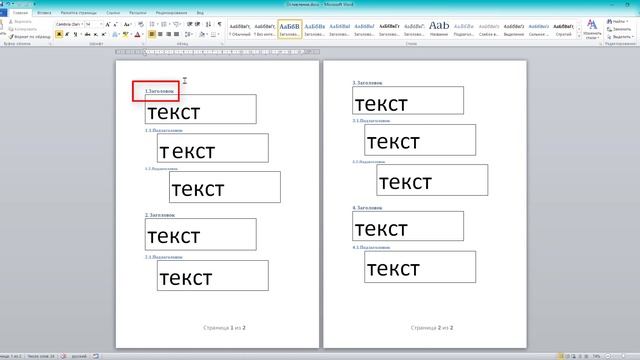Viewport: 640px width, 360px height.
Task: Apply text highlight color
Action: pyautogui.click(x=125, y=35)
